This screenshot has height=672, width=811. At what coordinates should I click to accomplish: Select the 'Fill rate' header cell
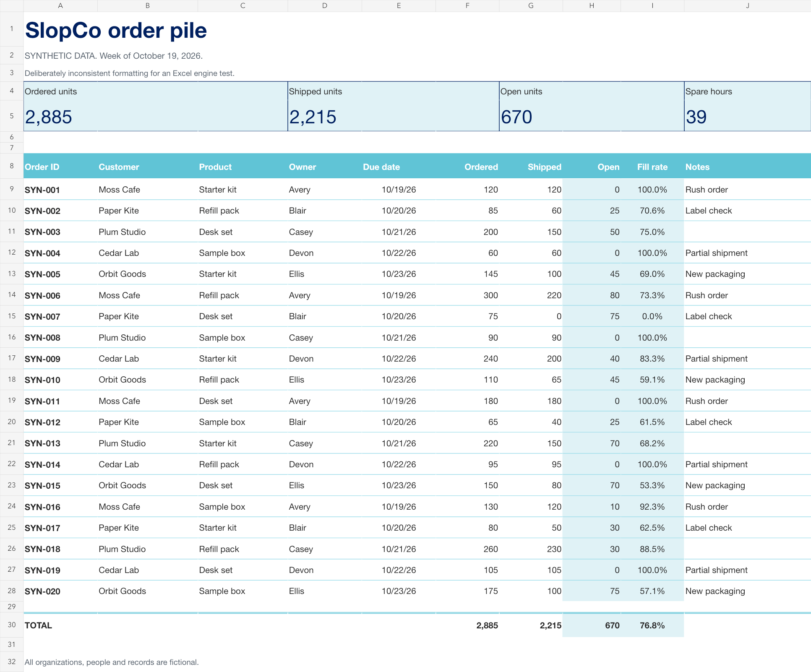pyautogui.click(x=652, y=167)
